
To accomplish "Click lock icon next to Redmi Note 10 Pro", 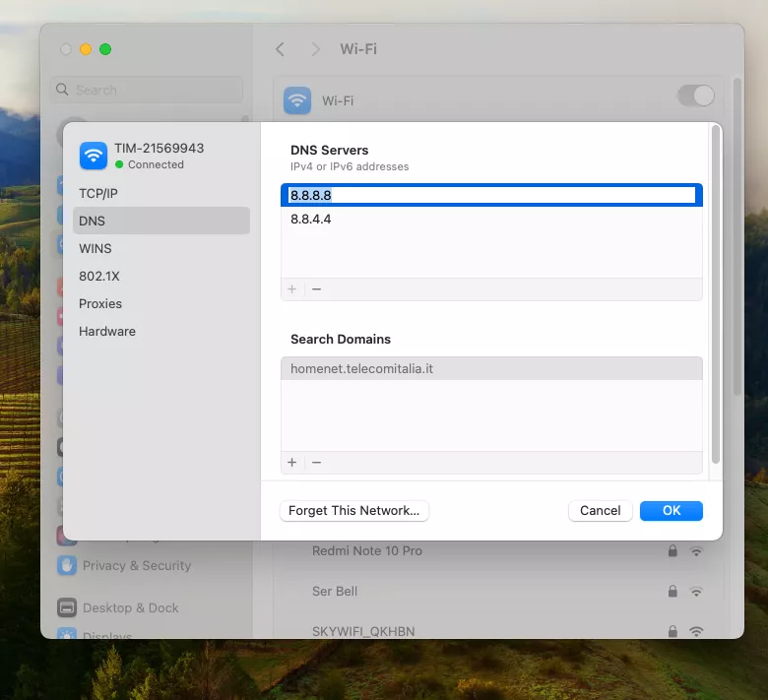I will click(672, 551).
